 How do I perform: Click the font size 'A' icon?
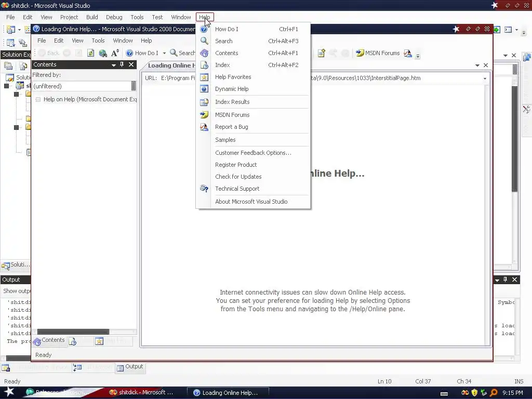(x=115, y=53)
